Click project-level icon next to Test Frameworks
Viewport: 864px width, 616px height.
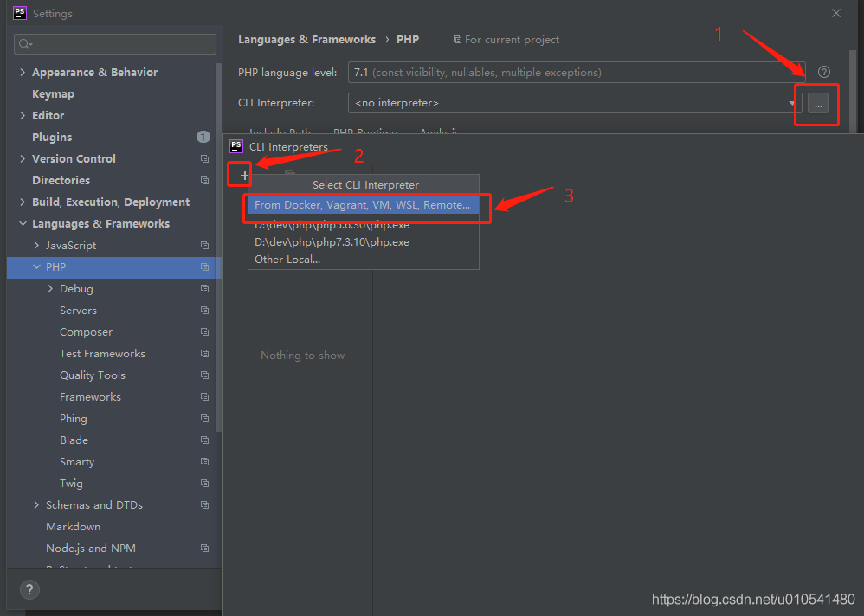(205, 353)
